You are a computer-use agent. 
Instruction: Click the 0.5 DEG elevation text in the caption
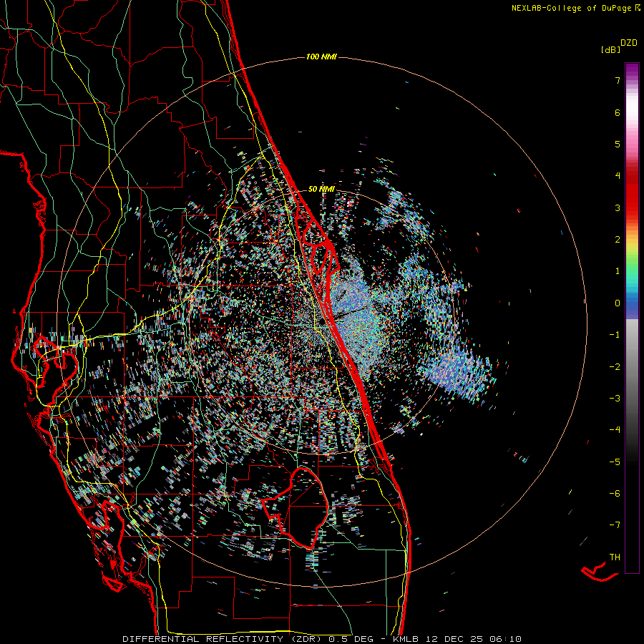(x=351, y=639)
